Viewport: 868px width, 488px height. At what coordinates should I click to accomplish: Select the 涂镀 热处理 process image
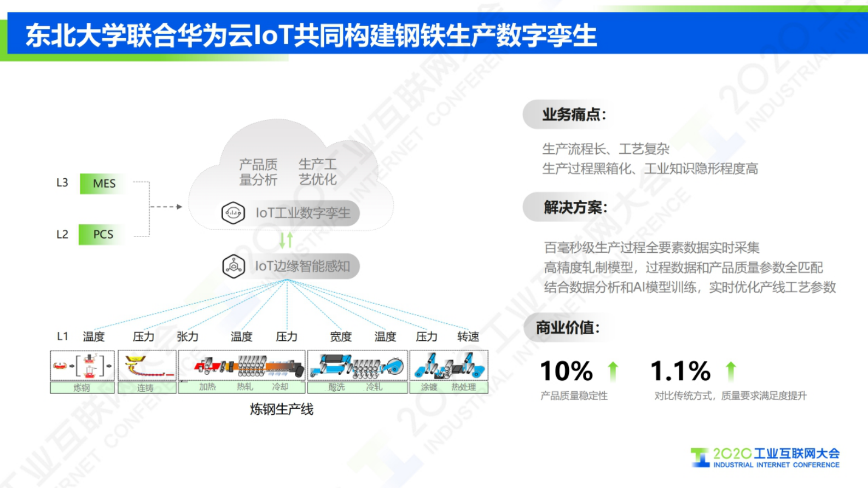(449, 365)
